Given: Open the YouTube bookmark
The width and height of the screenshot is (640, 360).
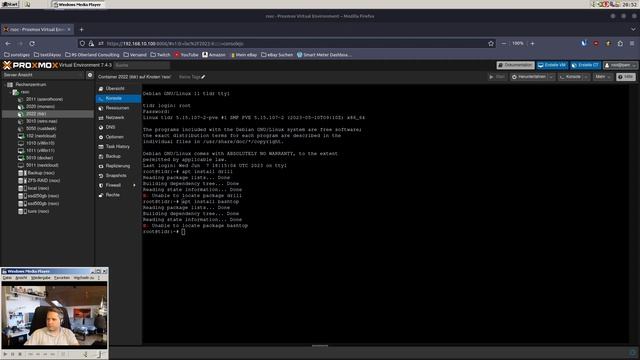Looking at the screenshot, I should [186, 55].
